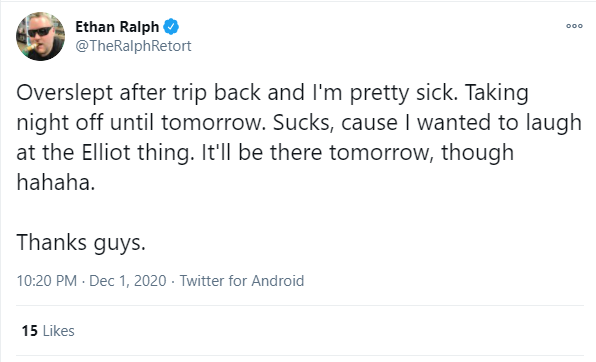Viewport: 596px width, 362px height.
Task: Click the display name Ethan Ralph
Action: tap(117, 27)
